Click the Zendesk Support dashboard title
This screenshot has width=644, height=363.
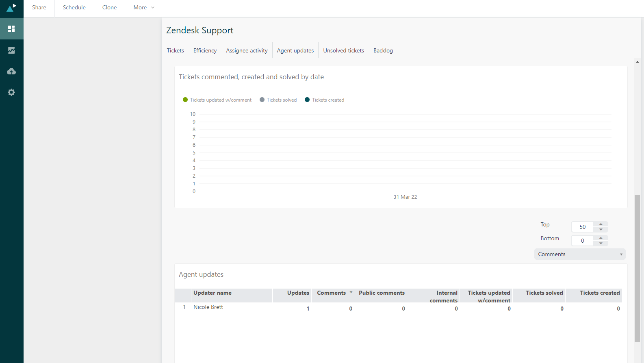[200, 30]
